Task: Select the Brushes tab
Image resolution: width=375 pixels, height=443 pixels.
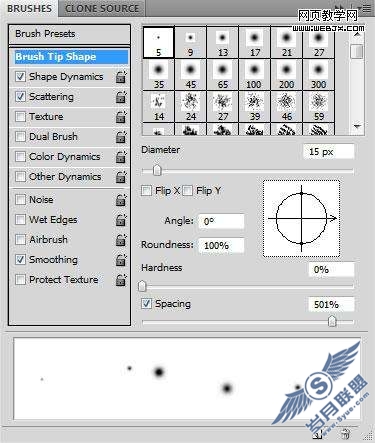Action: pos(29,8)
